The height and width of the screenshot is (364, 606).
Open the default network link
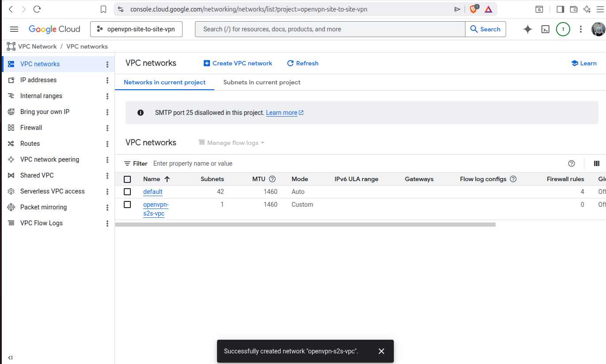point(153,192)
